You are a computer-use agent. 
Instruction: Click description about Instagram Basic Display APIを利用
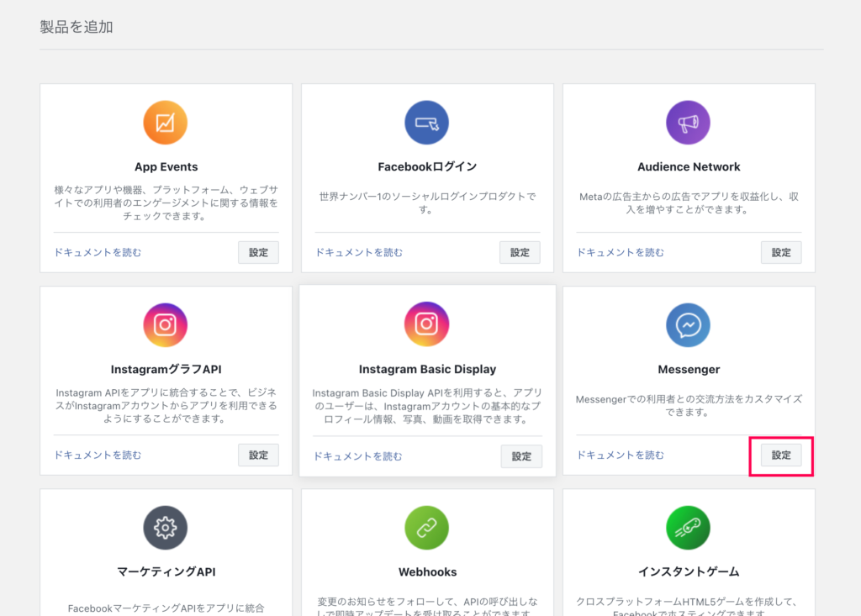427,406
